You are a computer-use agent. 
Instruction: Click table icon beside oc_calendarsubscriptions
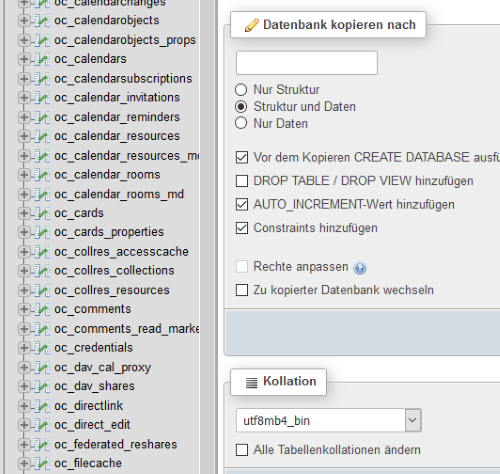pos(42,79)
